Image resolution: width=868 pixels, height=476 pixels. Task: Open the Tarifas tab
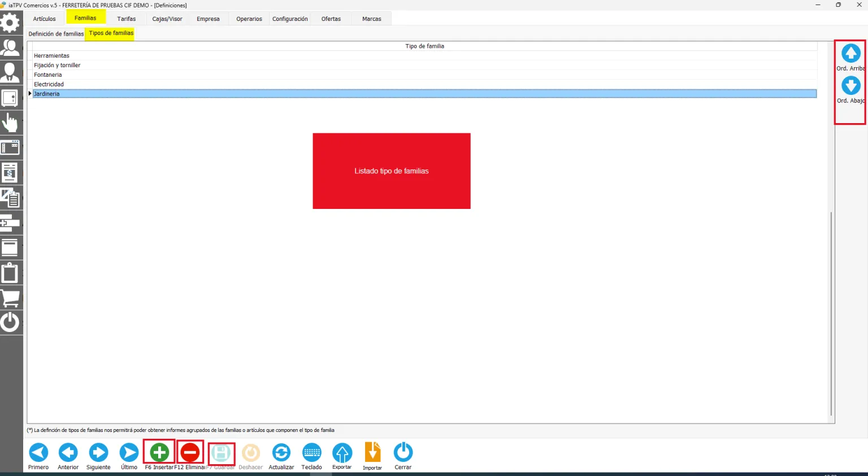coord(127,19)
